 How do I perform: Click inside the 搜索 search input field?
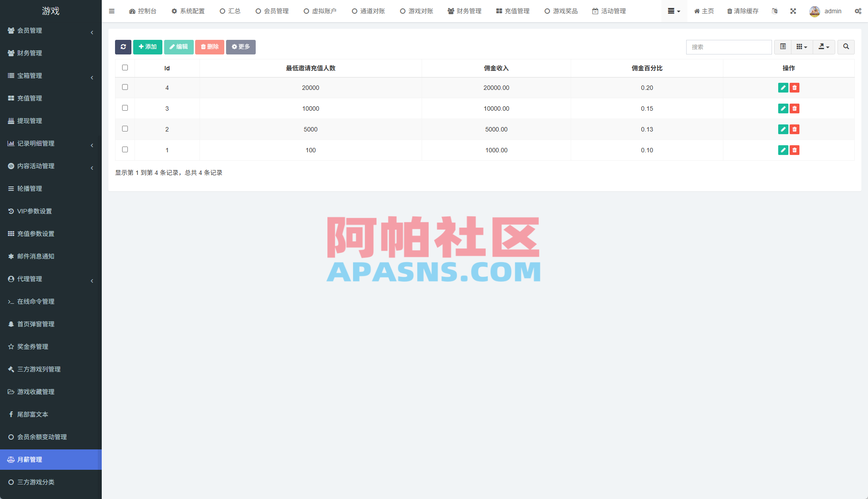point(729,47)
